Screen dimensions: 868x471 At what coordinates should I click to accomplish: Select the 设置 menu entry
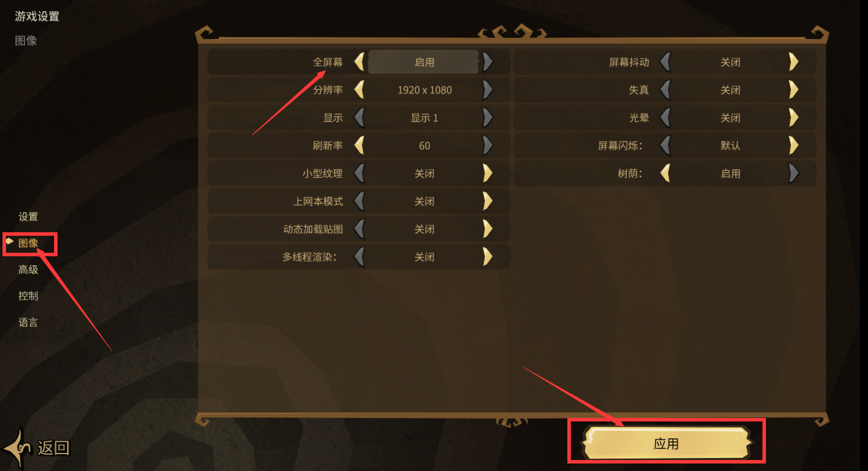[28, 217]
